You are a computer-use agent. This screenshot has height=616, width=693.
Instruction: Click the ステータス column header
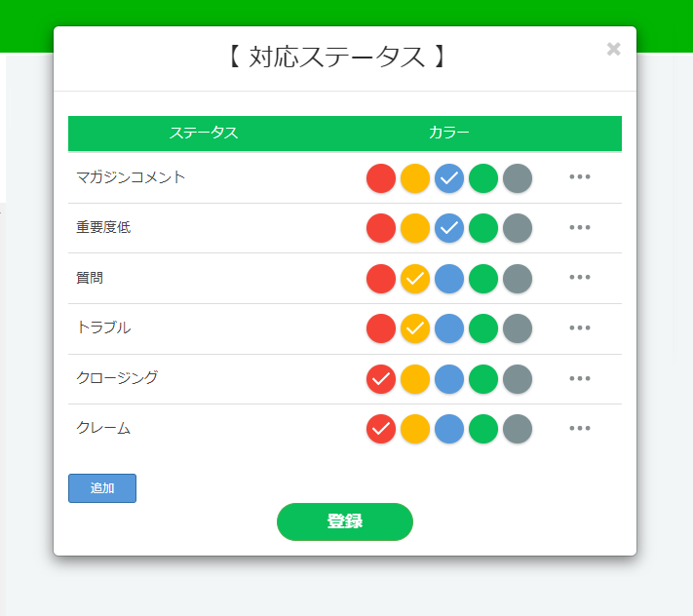pyautogui.click(x=204, y=133)
